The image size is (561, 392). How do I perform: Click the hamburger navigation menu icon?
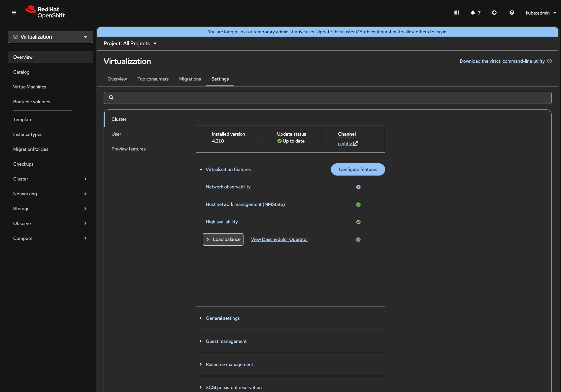14,13
